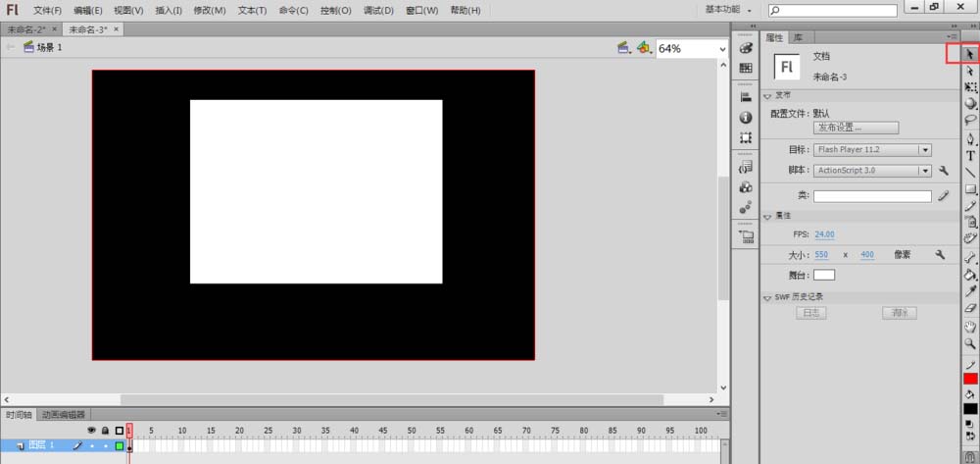Select the 3D Rotation tool
The height and width of the screenshot is (464, 980).
tap(970, 103)
